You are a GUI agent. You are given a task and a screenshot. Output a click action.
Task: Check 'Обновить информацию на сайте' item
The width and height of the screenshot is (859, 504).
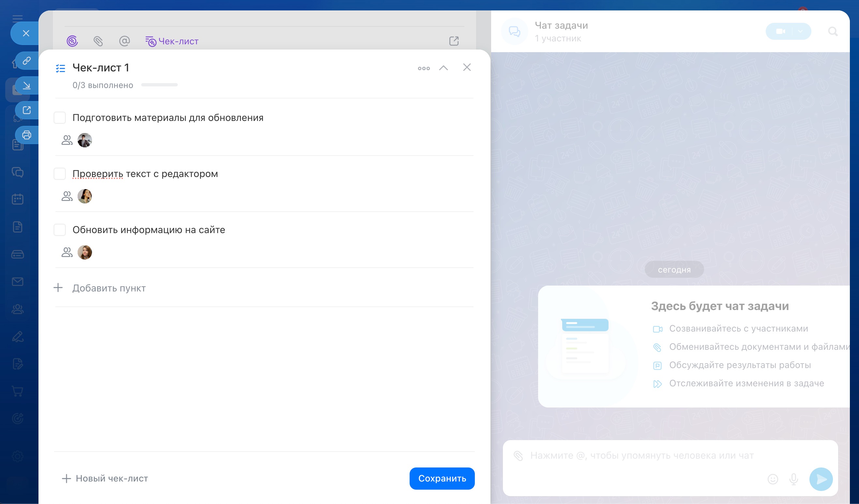tap(60, 230)
